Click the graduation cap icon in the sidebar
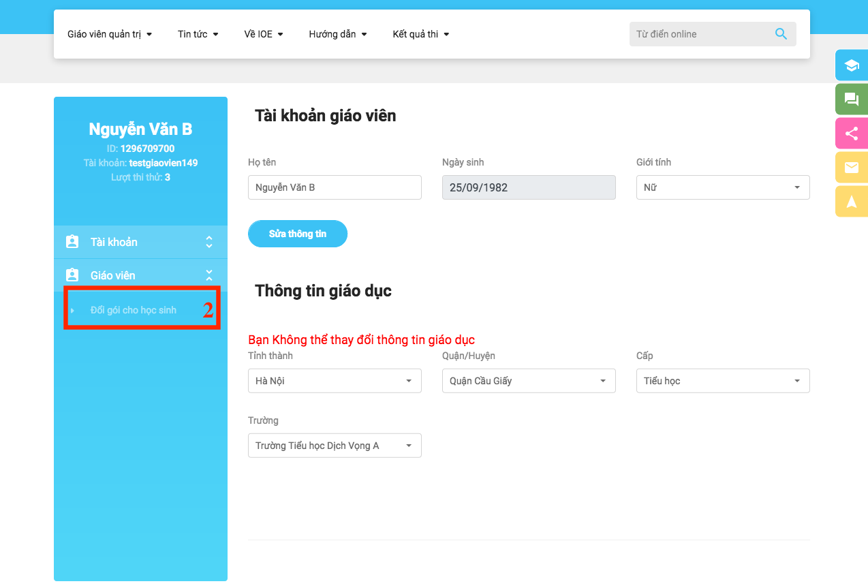 point(850,65)
